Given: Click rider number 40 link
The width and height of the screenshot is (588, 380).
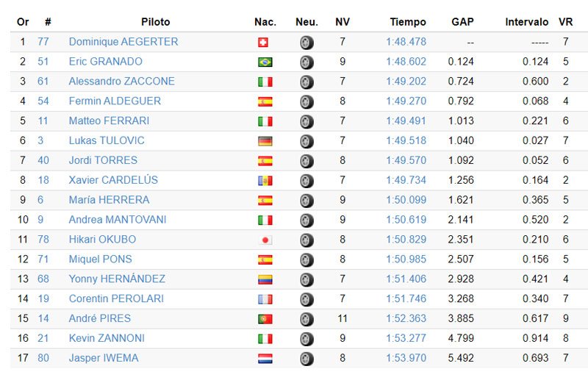Looking at the screenshot, I should click(43, 160).
